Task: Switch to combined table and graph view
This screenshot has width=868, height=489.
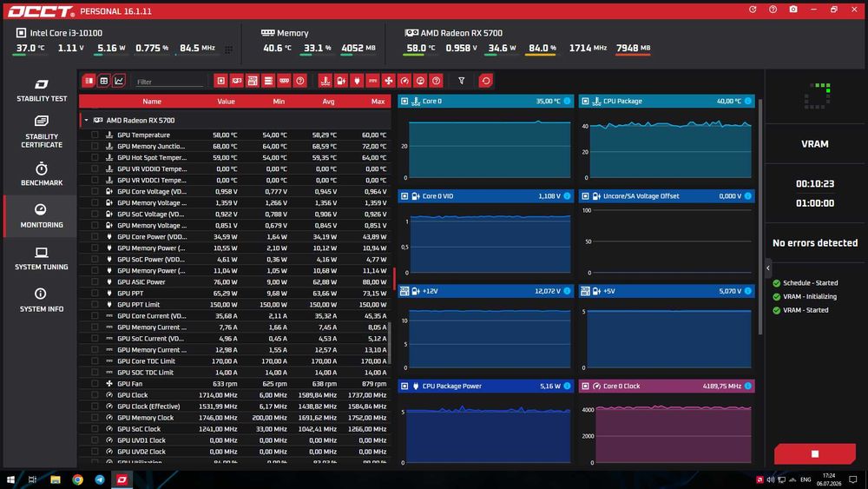Action: (89, 81)
